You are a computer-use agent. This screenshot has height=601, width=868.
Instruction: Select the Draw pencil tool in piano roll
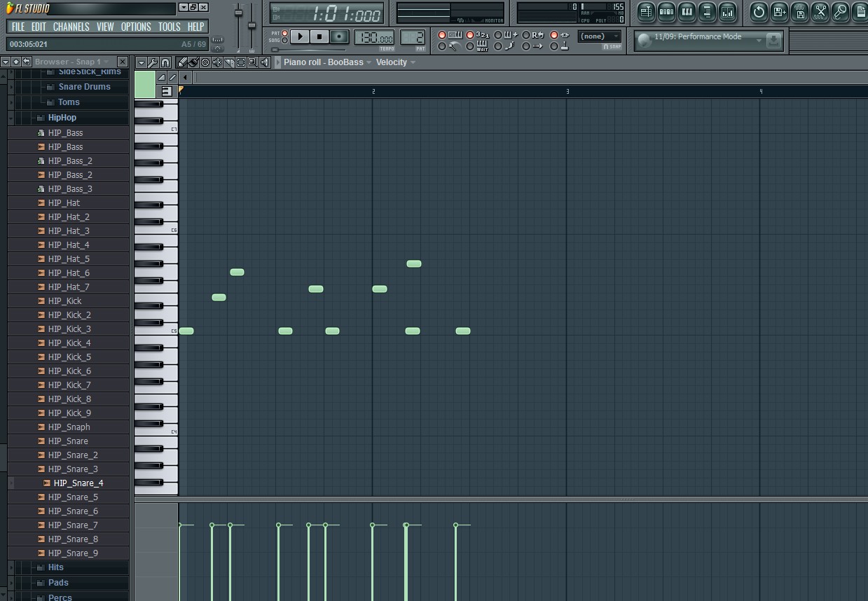click(182, 62)
